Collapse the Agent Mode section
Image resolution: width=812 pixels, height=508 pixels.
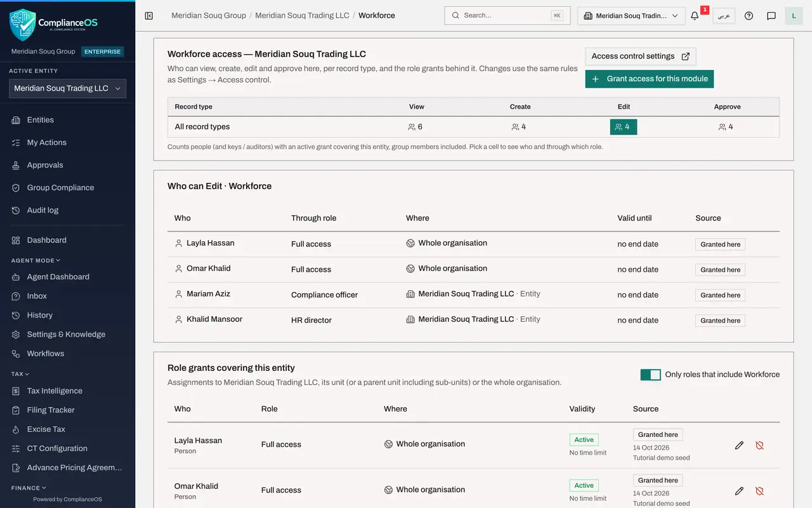tap(36, 260)
